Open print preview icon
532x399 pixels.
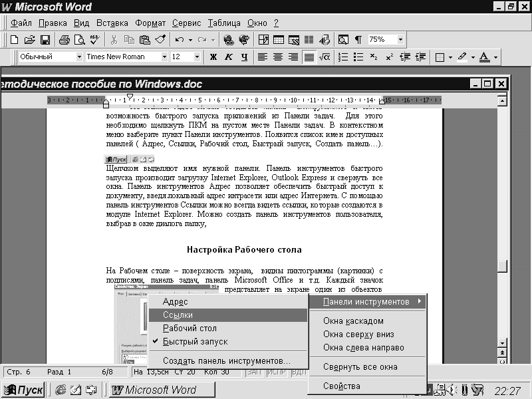pos(79,40)
